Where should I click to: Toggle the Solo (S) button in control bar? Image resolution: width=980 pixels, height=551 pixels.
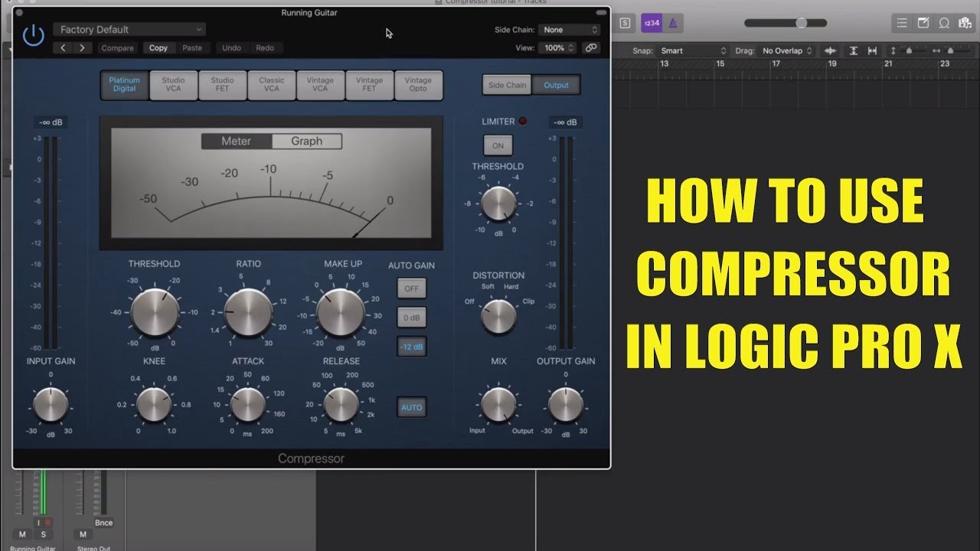(x=626, y=23)
